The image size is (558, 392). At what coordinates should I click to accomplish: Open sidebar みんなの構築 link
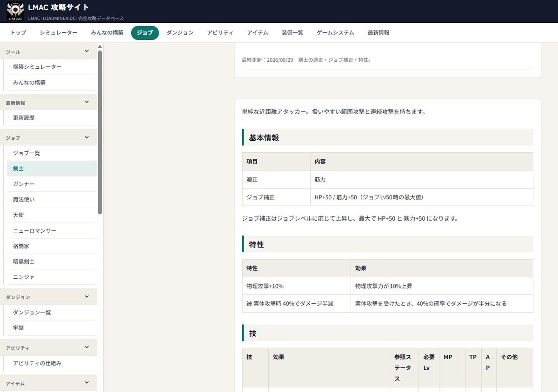click(52, 83)
